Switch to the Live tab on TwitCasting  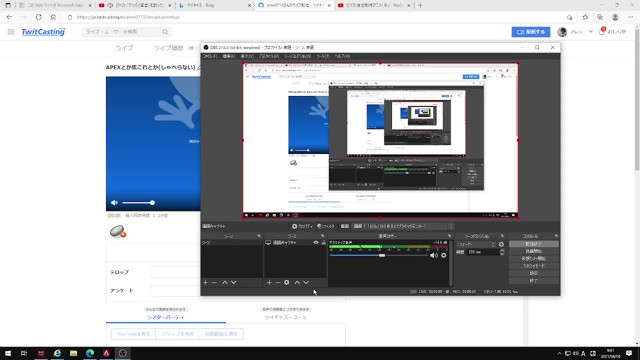pyautogui.click(x=124, y=48)
